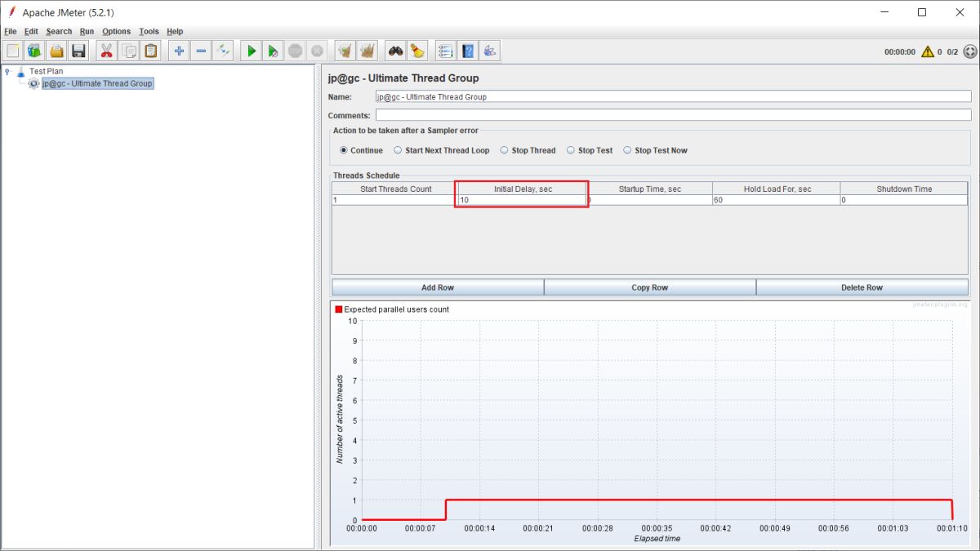Image resolution: width=980 pixels, height=551 pixels.
Task: Select the Stop Test Now option
Action: [x=627, y=150]
